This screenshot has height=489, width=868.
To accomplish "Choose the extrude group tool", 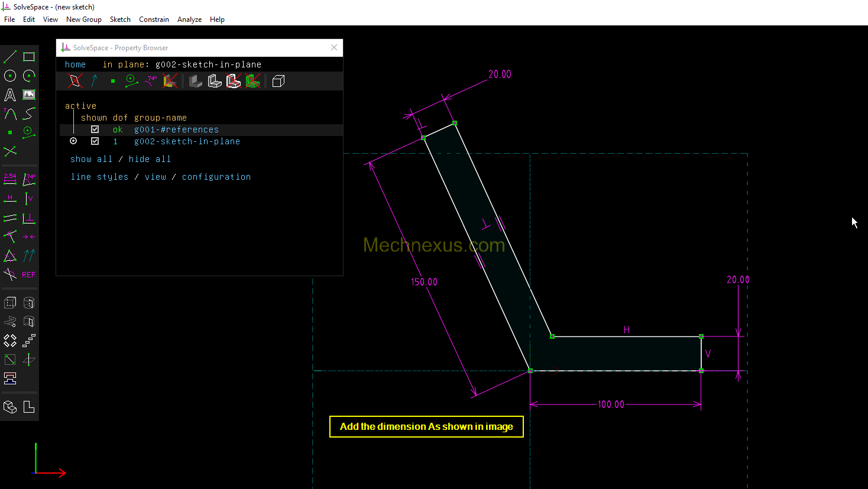I will point(10,303).
